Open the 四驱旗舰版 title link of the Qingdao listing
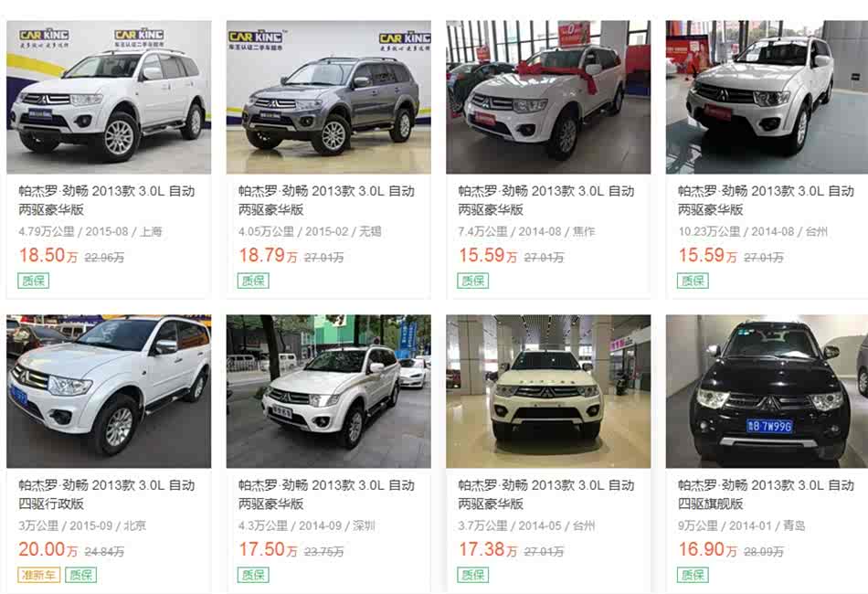Image resolution: width=868 pixels, height=594 pixels. click(767, 494)
